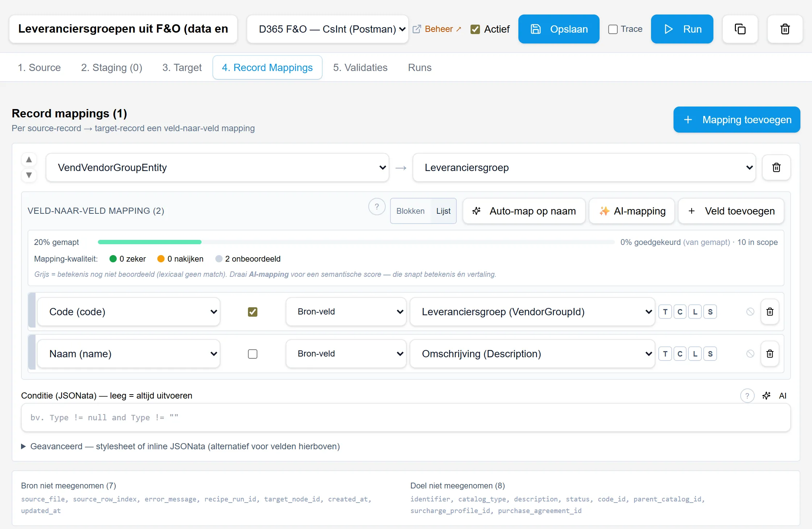The image size is (812, 529).
Task: Open Omschrijving (Description) target dropdown
Action: (533, 354)
